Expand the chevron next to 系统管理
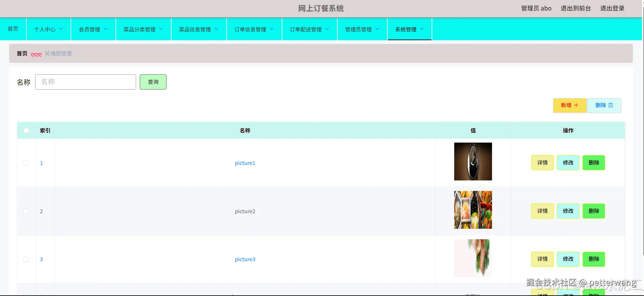Screen dimensions: 644x296 pos(422,29)
